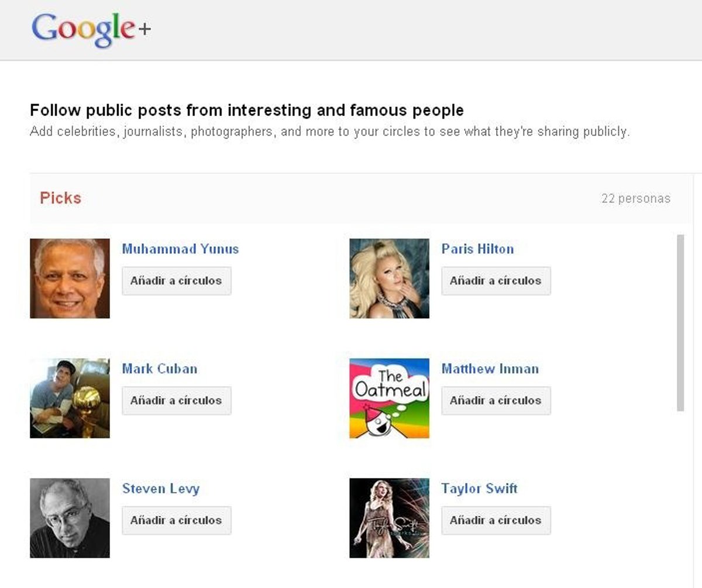The height and width of the screenshot is (588, 702).
Task: Open Muhammad Yunus profile photo
Action: 70,278
